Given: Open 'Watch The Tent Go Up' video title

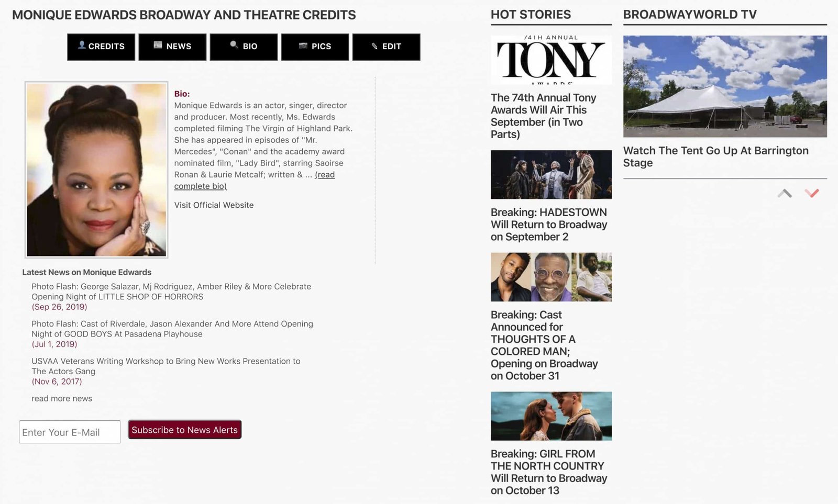Looking at the screenshot, I should pos(716,156).
